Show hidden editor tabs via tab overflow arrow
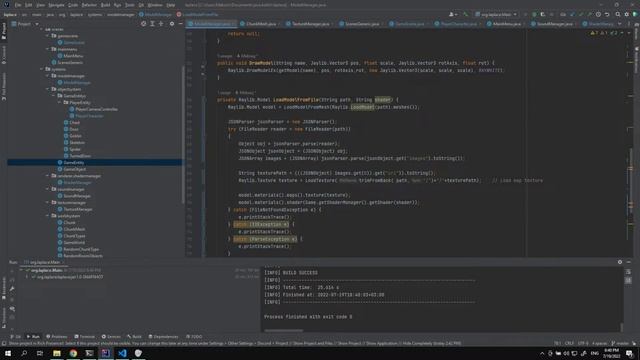Screen dimensions: 640x360 [620, 24]
